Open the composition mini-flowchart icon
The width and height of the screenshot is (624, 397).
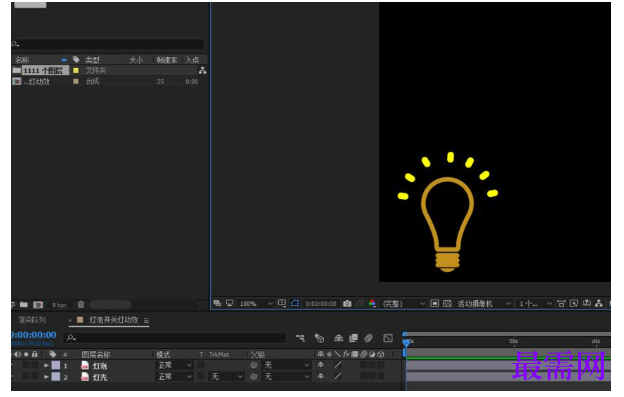pos(300,338)
